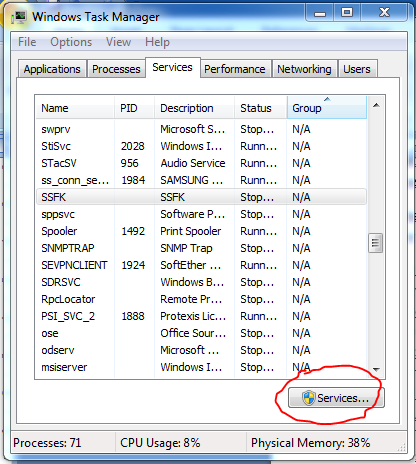Switch to the Users tab
This screenshot has height=464, width=416.
click(x=357, y=69)
